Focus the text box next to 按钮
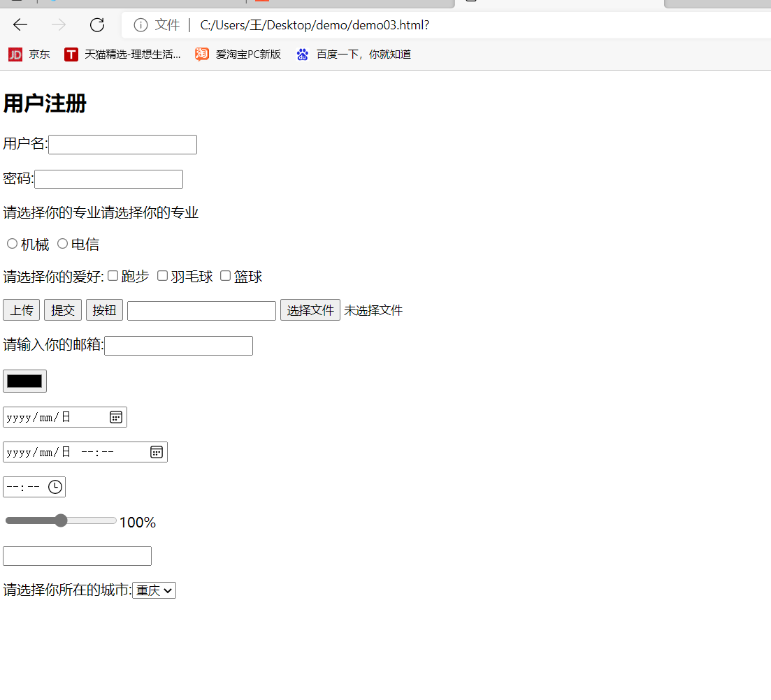The width and height of the screenshot is (771, 700). (x=201, y=311)
